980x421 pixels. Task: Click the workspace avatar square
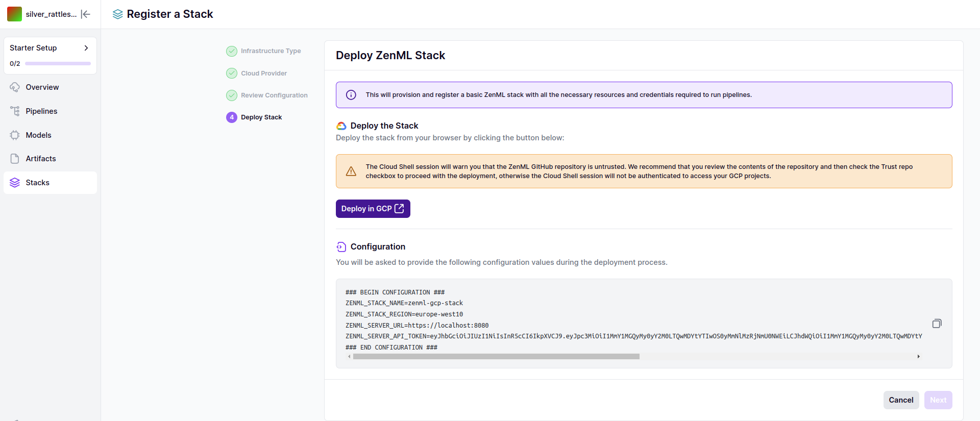[x=14, y=14]
